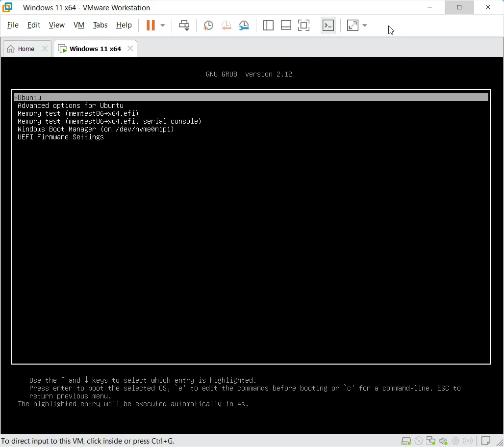This screenshot has width=504, height=447.
Task: Click the sound card status icon
Action: 443,441
